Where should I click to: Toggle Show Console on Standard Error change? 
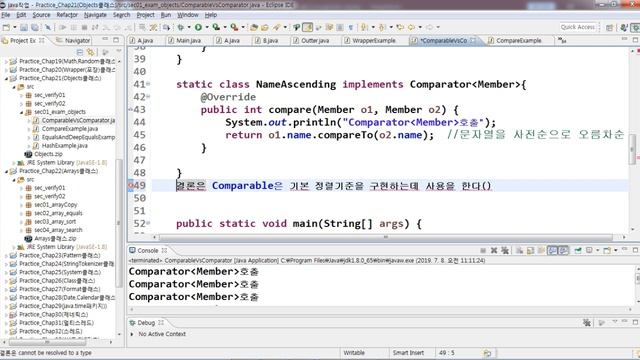(563, 250)
